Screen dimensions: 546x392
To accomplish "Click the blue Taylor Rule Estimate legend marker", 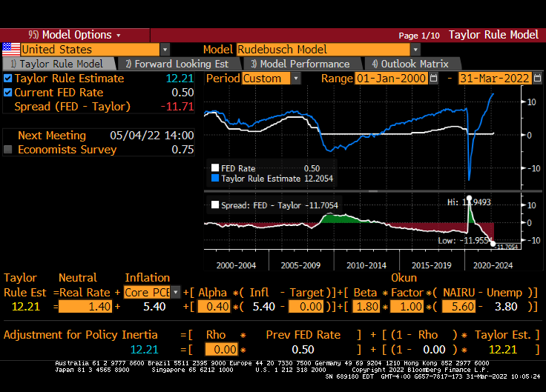I will (215, 179).
